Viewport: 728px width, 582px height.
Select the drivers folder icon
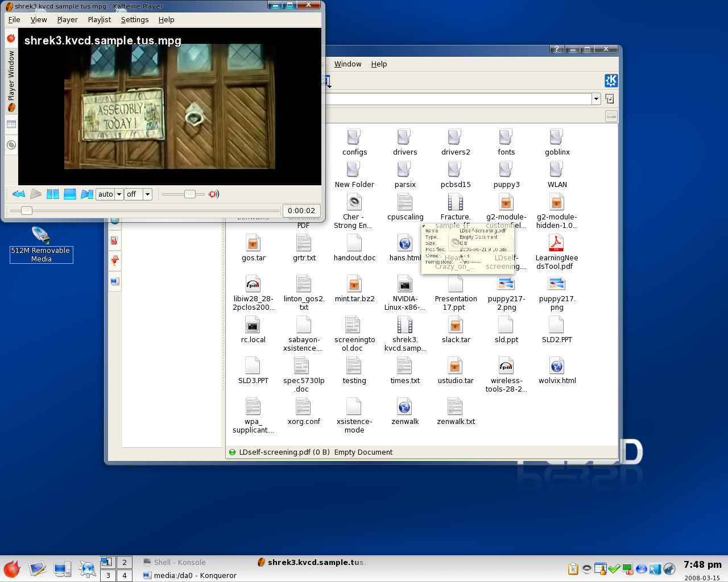tap(404, 137)
